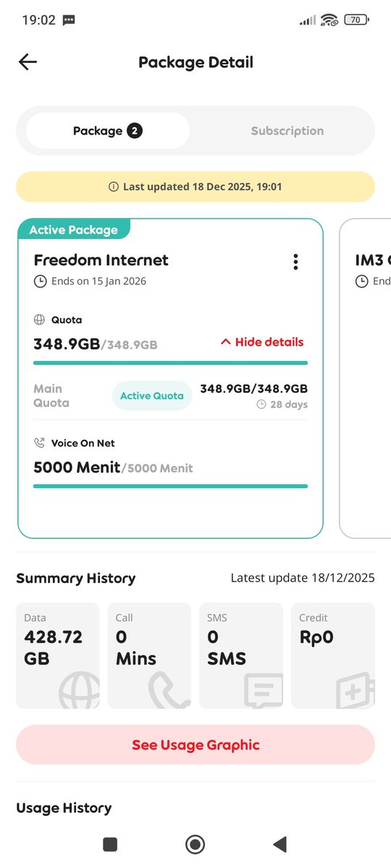Tap the Android recent apps square button
The height and width of the screenshot is (868, 391).
click(x=110, y=844)
